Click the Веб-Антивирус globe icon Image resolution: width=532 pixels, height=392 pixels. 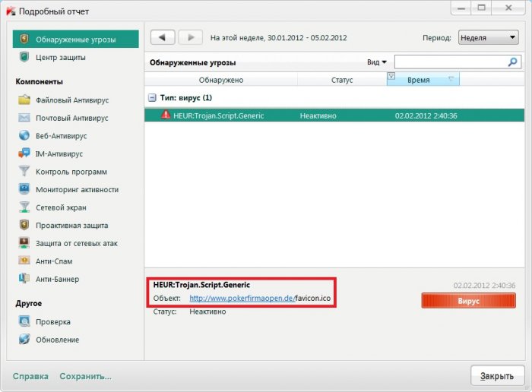[x=24, y=135]
